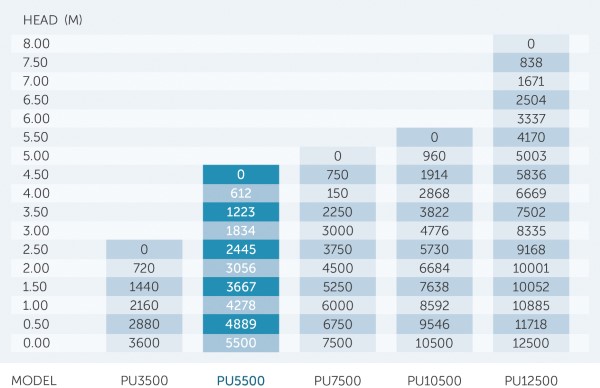Image resolution: width=600 pixels, height=388 pixels.
Task: Click the 960 value in PU10500 column
Action: (434, 156)
